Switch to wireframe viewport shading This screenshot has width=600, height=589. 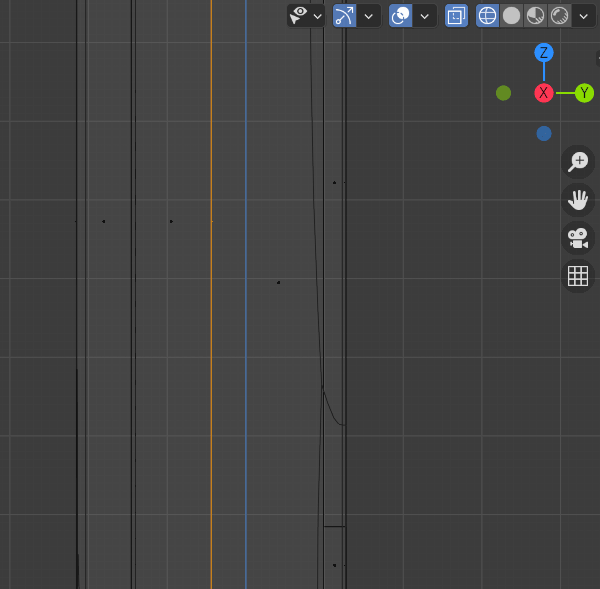pos(488,16)
